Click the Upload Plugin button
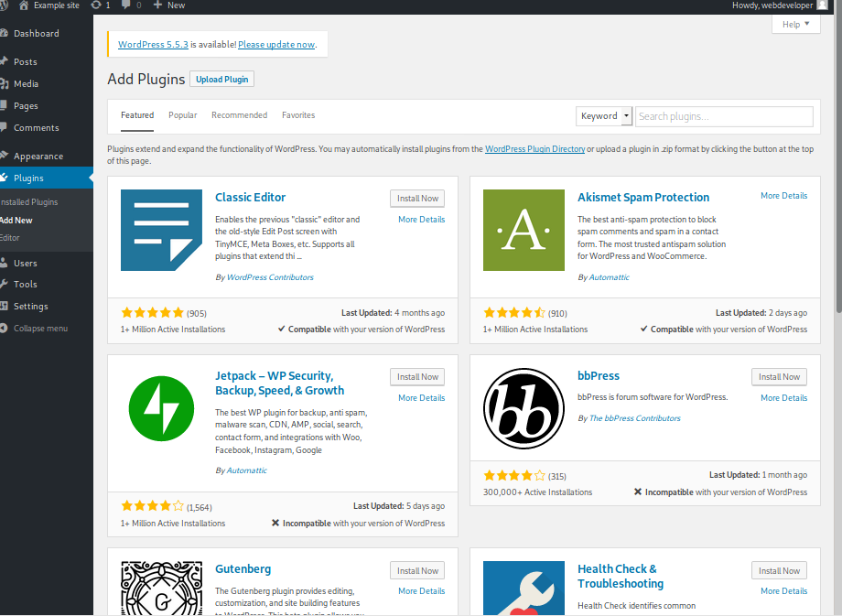The height and width of the screenshot is (616, 842). coord(221,79)
